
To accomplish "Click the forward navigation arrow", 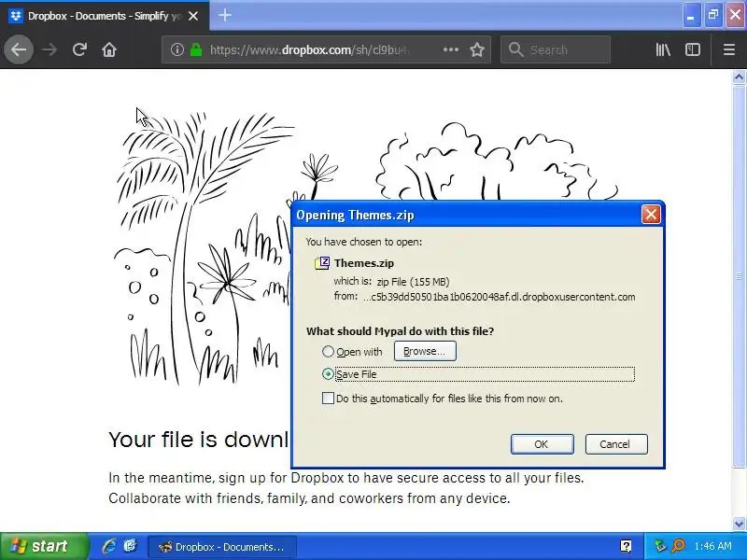I will (x=49, y=49).
